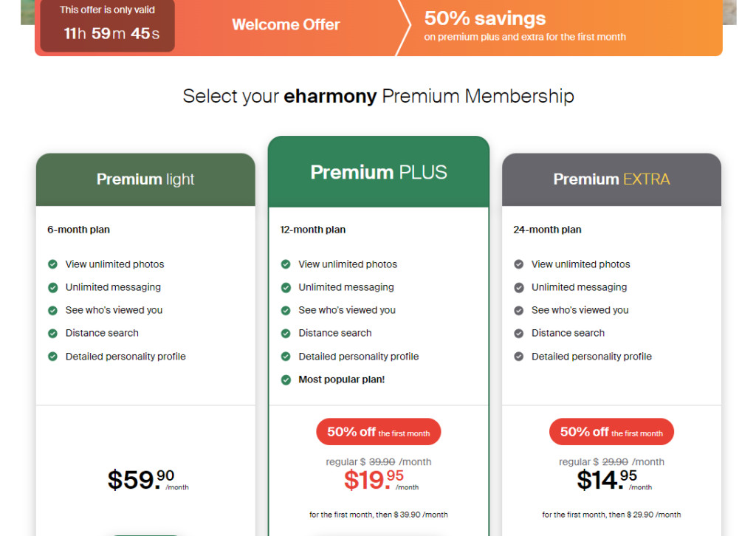Click the countdown timer showing 11h 59m 45s
The height and width of the screenshot is (536, 756).
[106, 32]
